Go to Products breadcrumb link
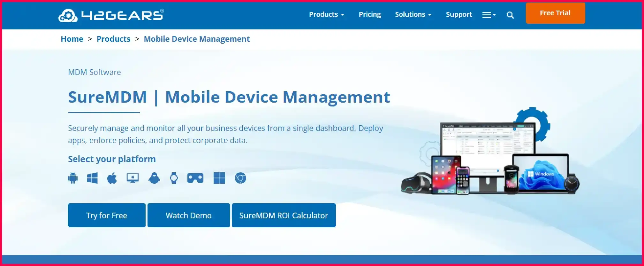The width and height of the screenshot is (644, 266). click(114, 39)
